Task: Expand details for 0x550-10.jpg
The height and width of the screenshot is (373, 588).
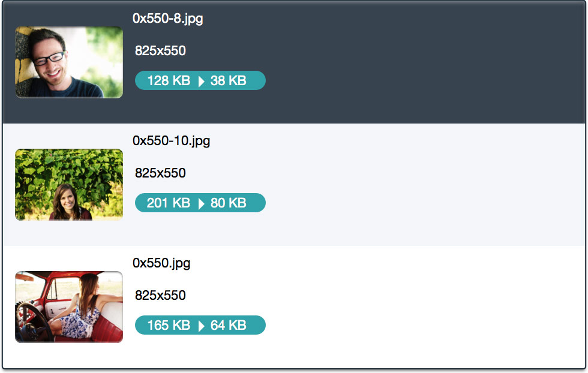Action: click(x=360, y=184)
